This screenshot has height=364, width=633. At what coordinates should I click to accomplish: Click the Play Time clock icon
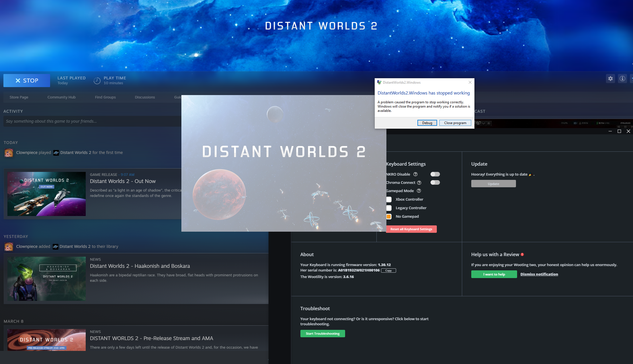tap(97, 81)
